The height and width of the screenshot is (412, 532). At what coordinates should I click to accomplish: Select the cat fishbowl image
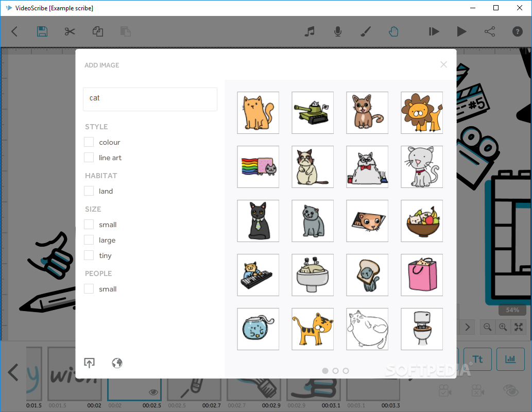pyautogui.click(x=258, y=329)
